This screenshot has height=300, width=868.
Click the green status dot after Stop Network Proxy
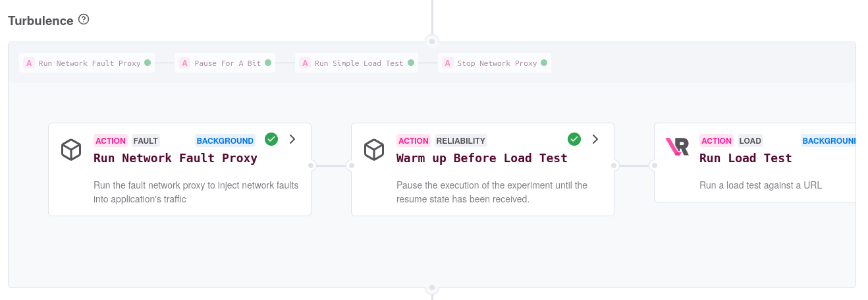pyautogui.click(x=544, y=63)
